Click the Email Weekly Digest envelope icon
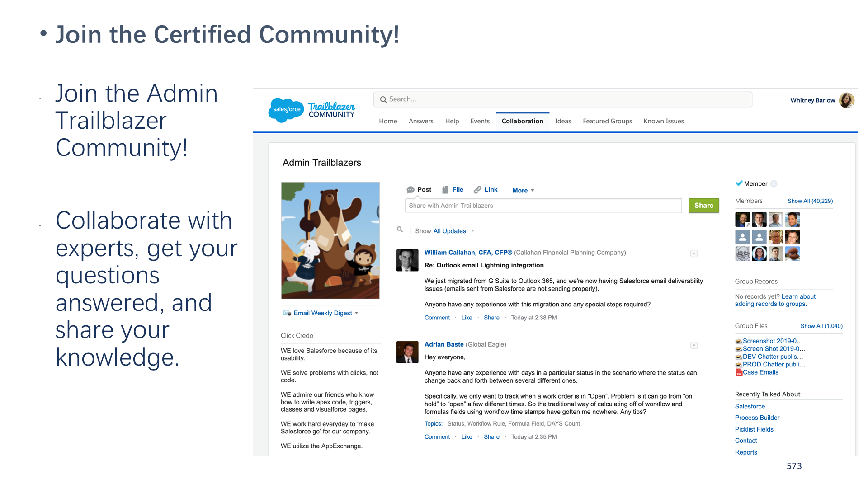The width and height of the screenshot is (868, 488). pos(287,313)
